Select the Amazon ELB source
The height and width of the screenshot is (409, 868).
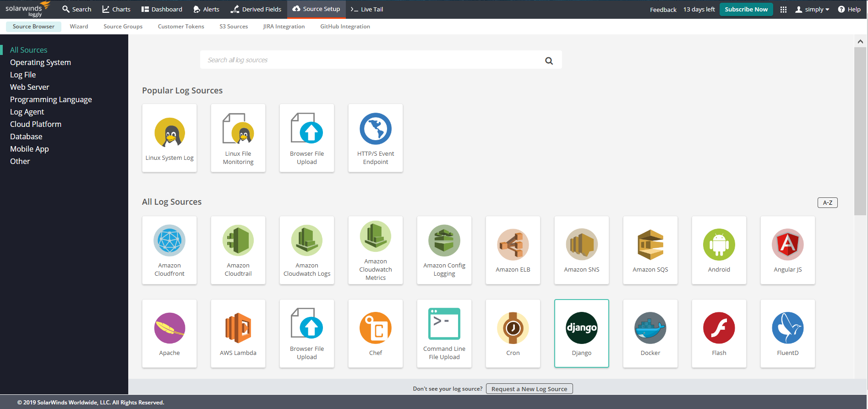513,250
